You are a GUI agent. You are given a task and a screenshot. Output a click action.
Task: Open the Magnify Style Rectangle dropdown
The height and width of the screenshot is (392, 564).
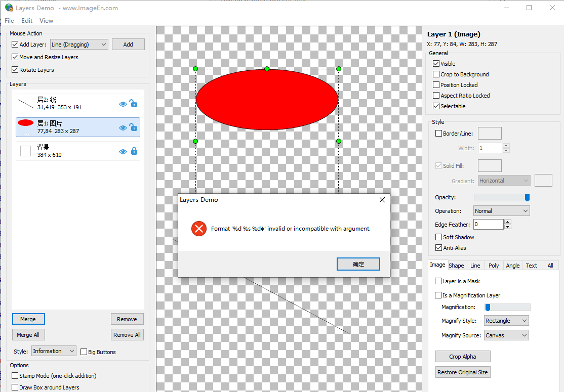[x=506, y=321]
